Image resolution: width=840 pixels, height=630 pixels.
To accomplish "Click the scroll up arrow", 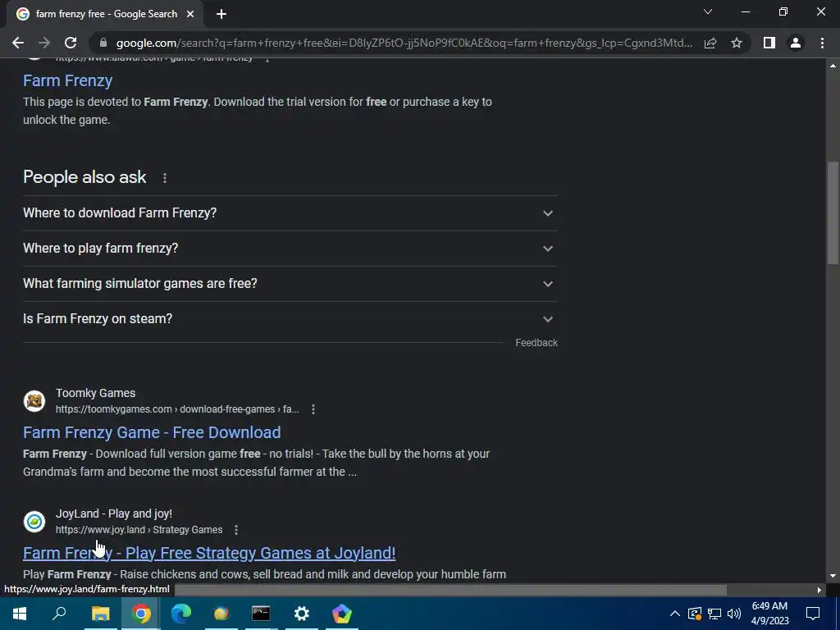I will (x=833, y=66).
